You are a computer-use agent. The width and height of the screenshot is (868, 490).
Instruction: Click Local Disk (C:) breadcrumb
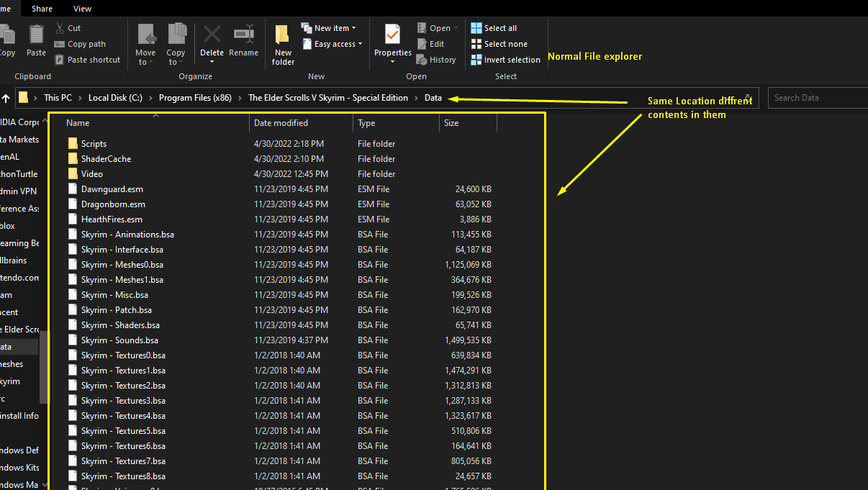tap(115, 98)
